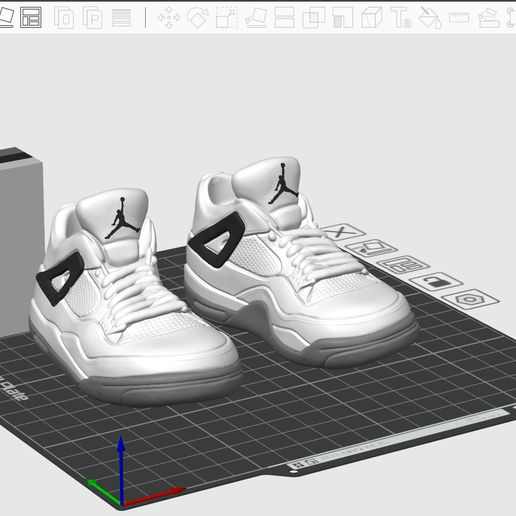Image resolution: width=516 pixels, height=516 pixels.
Task: Select the Rotate tool
Action: pyautogui.click(x=198, y=18)
